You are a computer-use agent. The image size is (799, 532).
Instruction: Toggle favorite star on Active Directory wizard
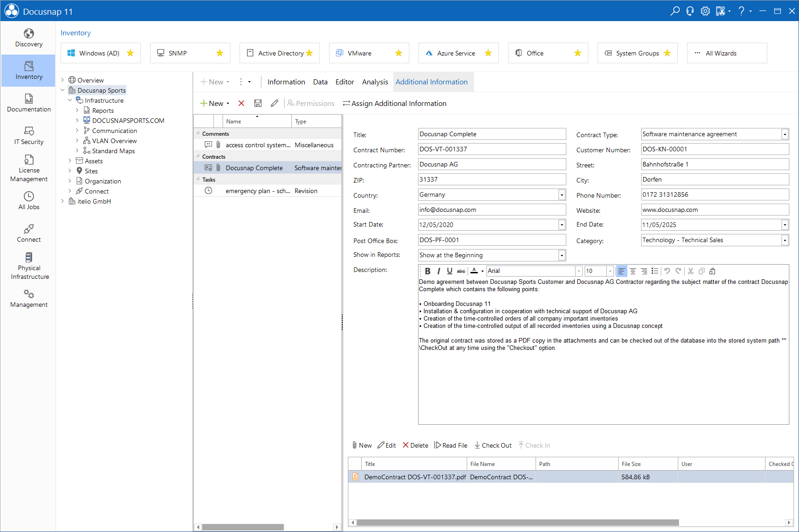[x=309, y=53]
